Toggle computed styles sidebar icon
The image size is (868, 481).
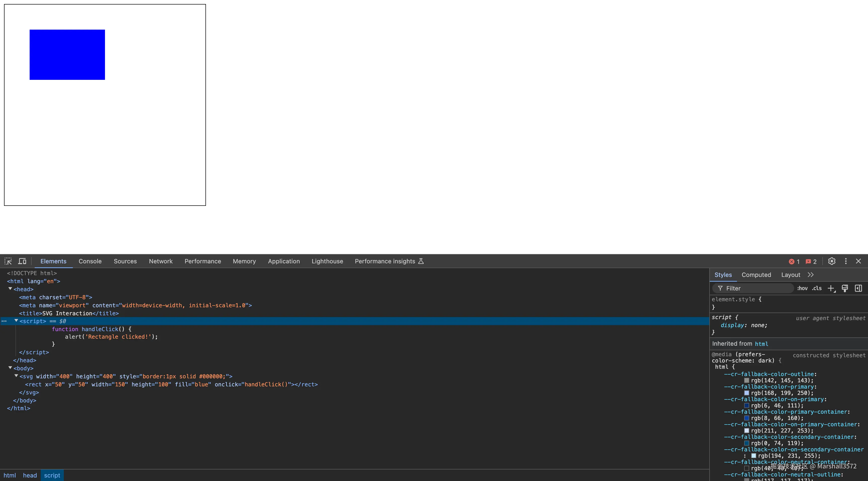(858, 288)
